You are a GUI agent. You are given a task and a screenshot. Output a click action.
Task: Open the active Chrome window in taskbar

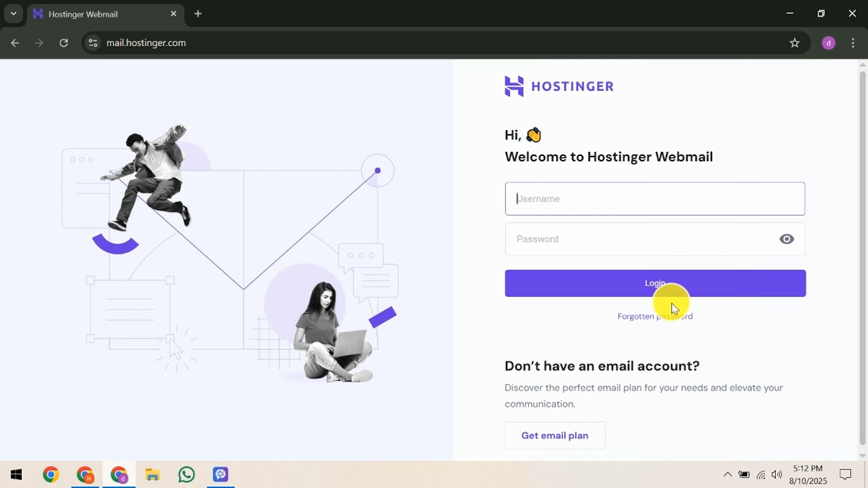click(119, 474)
